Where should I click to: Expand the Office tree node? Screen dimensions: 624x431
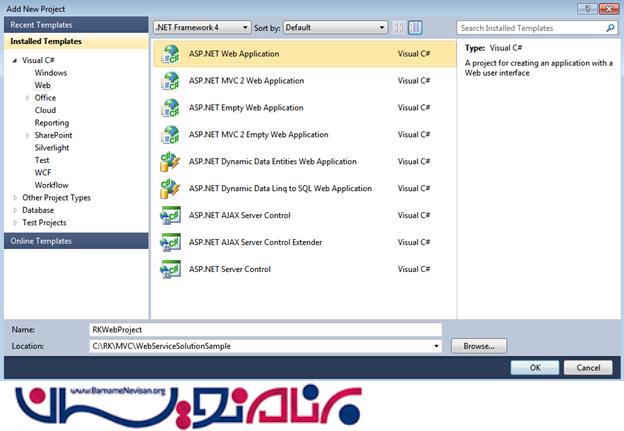(x=27, y=98)
